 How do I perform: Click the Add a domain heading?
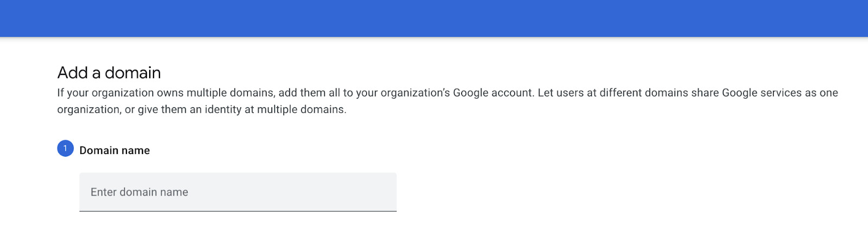pos(109,73)
